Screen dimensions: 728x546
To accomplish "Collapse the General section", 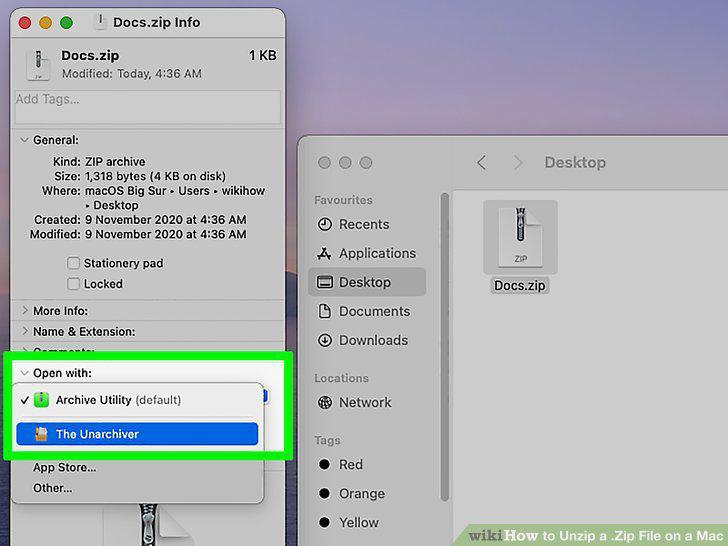I will click(x=25, y=140).
